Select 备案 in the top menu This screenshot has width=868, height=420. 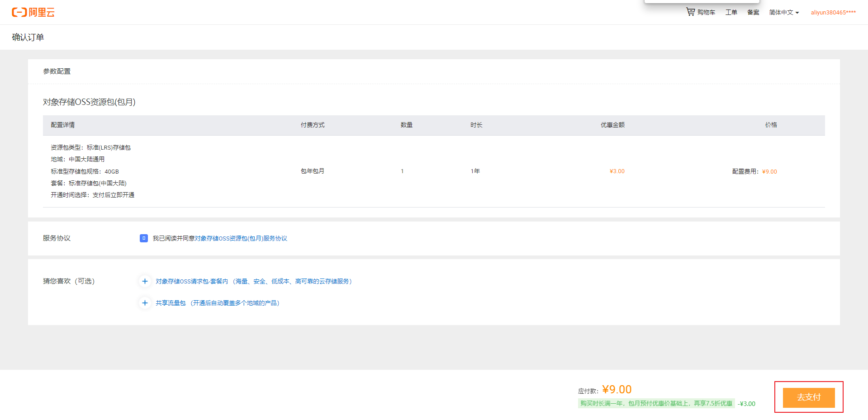pyautogui.click(x=753, y=12)
